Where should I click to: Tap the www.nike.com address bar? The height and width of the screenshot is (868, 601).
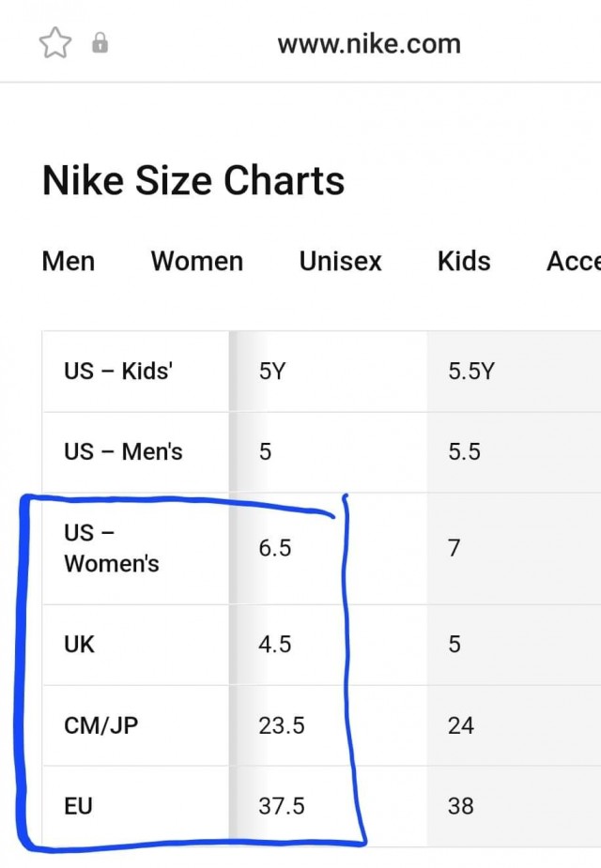point(369,44)
